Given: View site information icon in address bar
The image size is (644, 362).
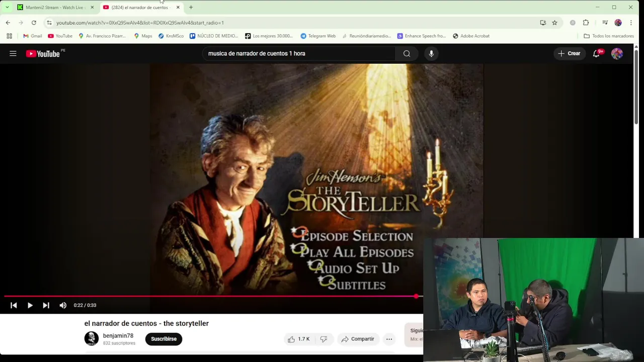Looking at the screenshot, I should [x=49, y=23].
